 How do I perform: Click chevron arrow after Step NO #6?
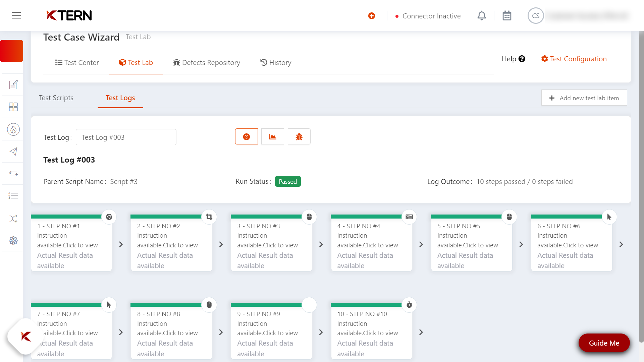tap(621, 244)
